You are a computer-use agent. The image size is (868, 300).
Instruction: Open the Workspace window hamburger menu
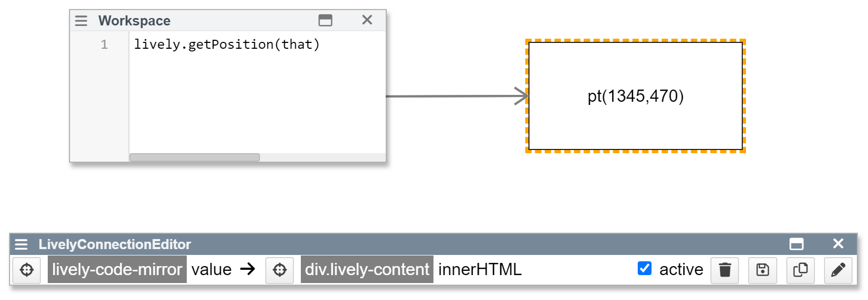[81, 21]
